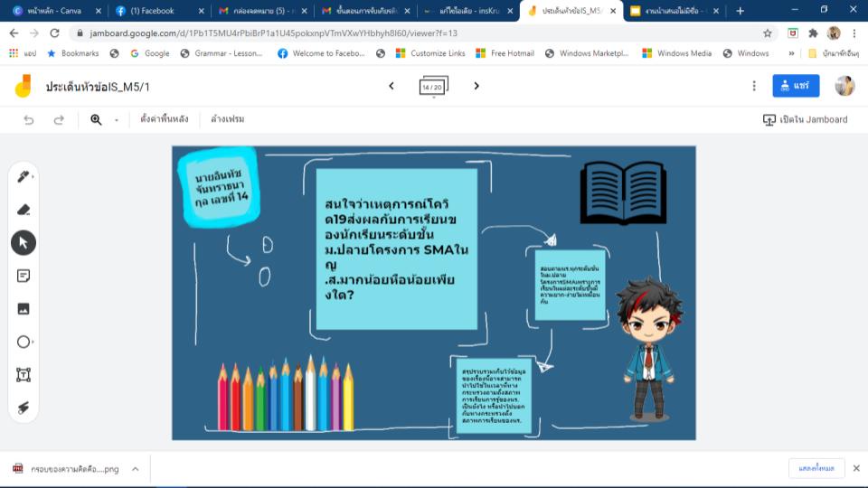Click the blue Share button
The image size is (868, 488).
click(796, 86)
